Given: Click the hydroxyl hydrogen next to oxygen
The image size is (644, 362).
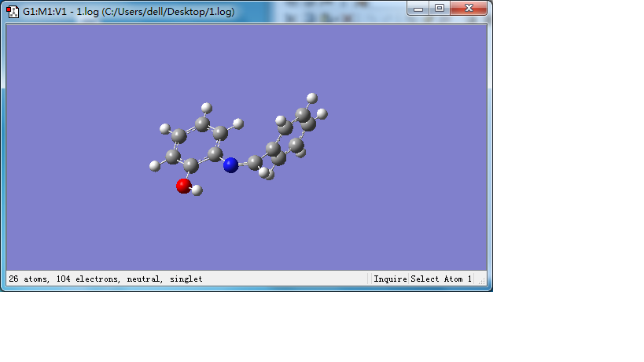Looking at the screenshot, I should pos(197,190).
